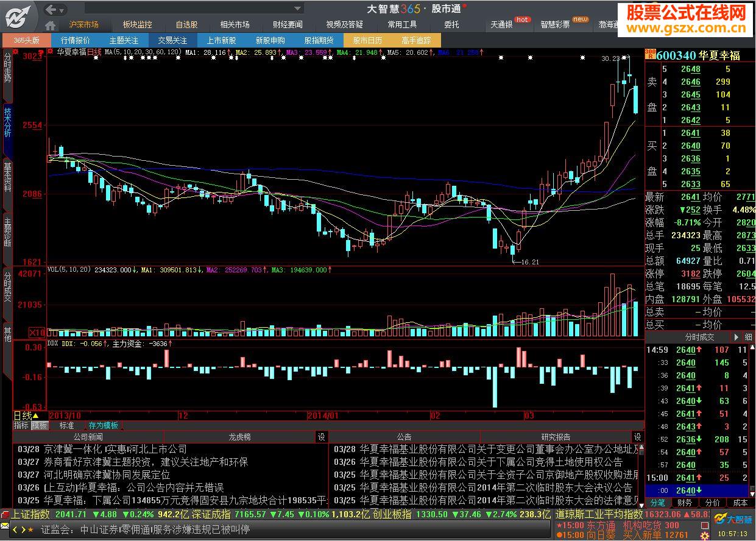Click the 365头版 button
This screenshot has height=541, width=756.
pos(26,41)
